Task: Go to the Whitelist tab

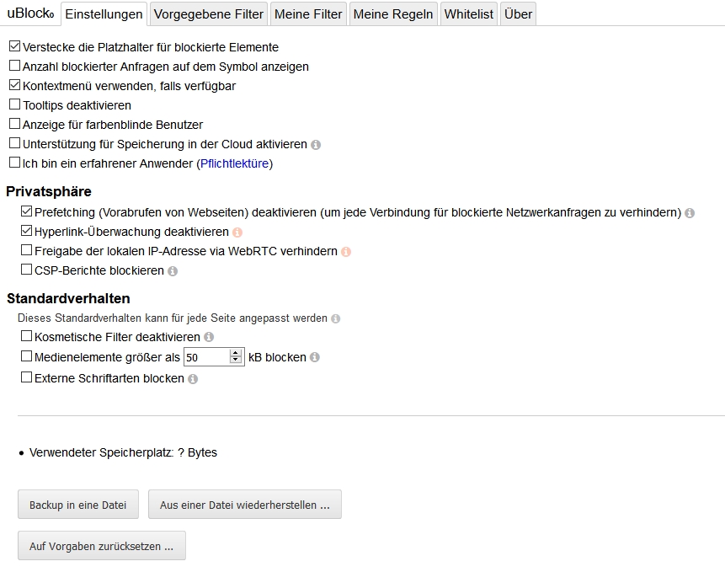Action: tap(469, 14)
